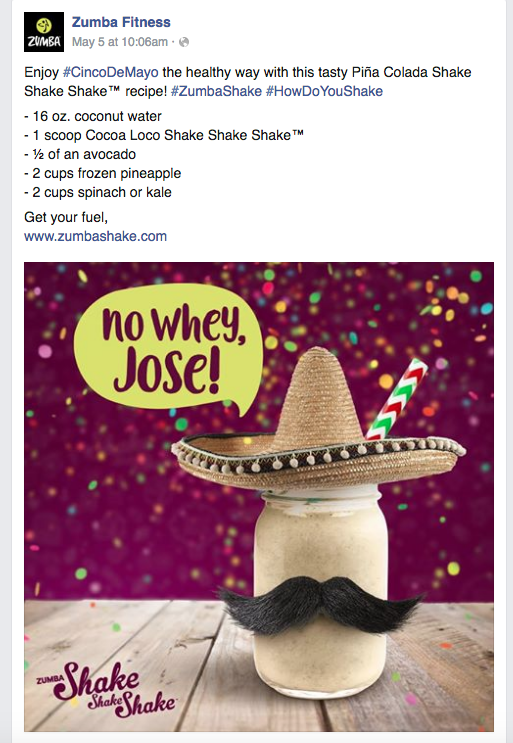The image size is (513, 743).
Task: Click the '½ of an avocado' text line
Action: pyautogui.click(x=80, y=154)
